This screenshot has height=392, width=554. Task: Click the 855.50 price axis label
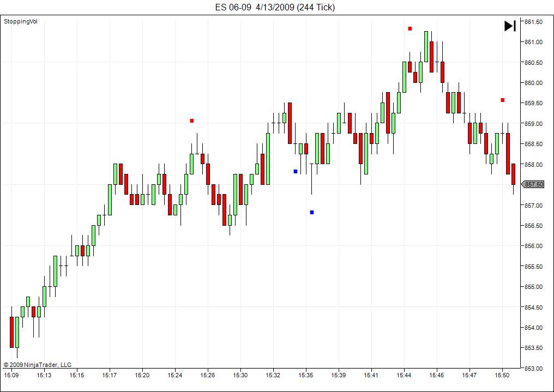(x=533, y=266)
